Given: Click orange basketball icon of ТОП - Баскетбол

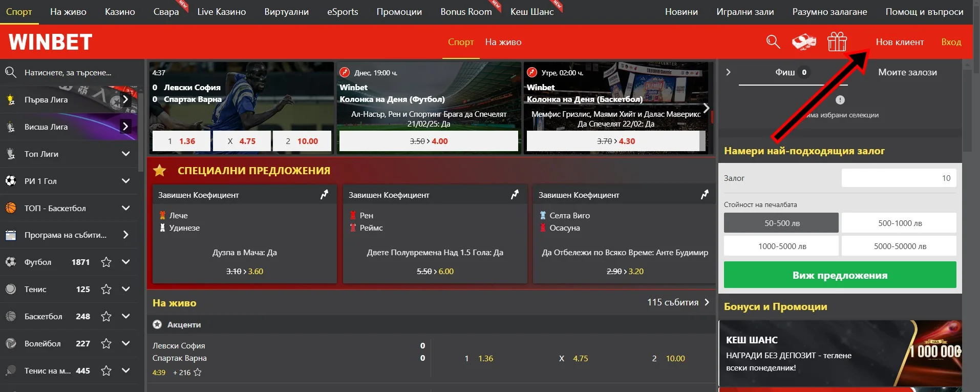Looking at the screenshot, I should [11, 208].
